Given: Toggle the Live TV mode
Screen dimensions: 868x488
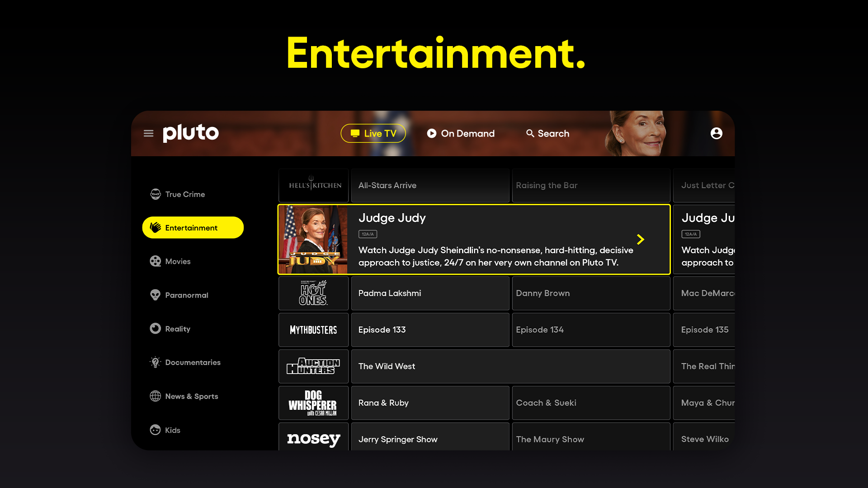Looking at the screenshot, I should (373, 133).
